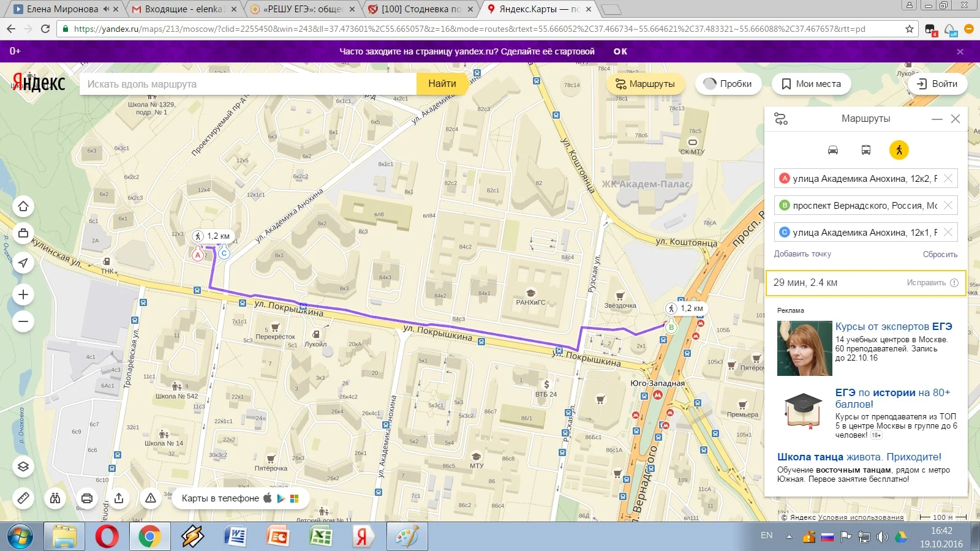This screenshot has width=980, height=551.
Task: Open the Маршруты routes button in top bar
Action: pyautogui.click(x=646, y=84)
